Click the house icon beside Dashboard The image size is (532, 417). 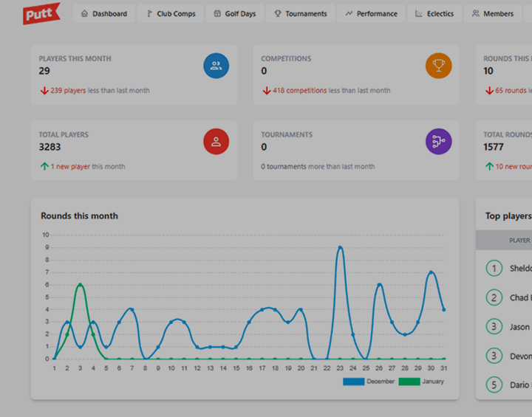click(x=84, y=13)
